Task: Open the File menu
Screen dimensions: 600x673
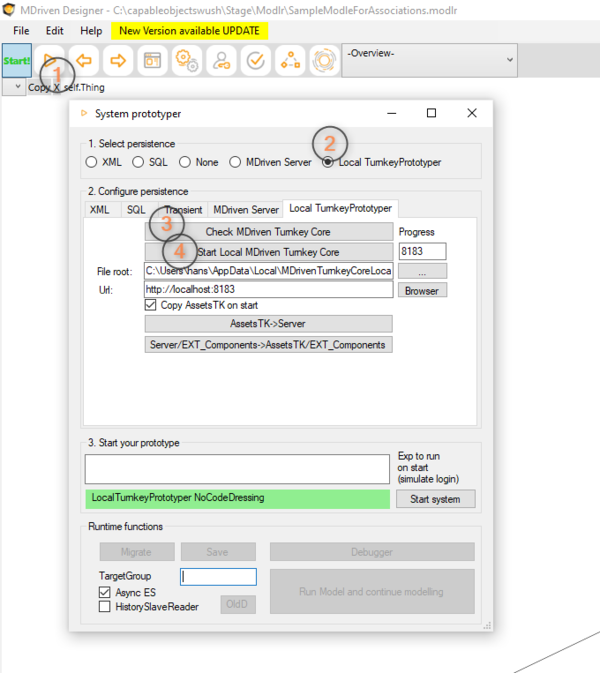Action: [21, 31]
